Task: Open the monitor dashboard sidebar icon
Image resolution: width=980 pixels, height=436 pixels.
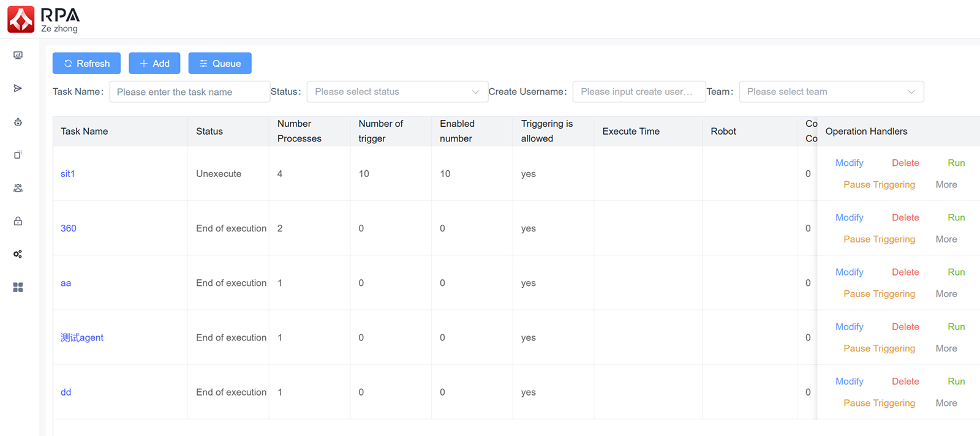Action: click(18, 55)
